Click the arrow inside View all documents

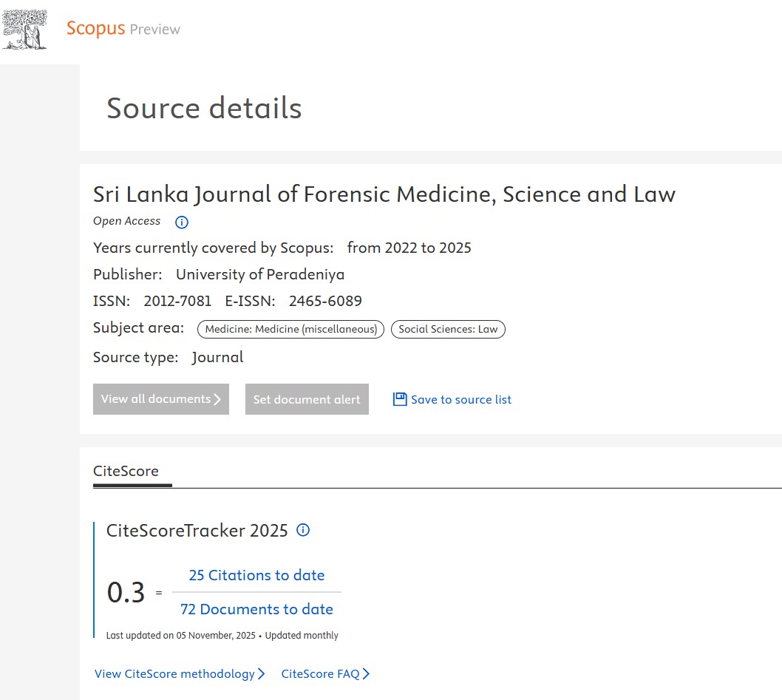pyautogui.click(x=217, y=399)
